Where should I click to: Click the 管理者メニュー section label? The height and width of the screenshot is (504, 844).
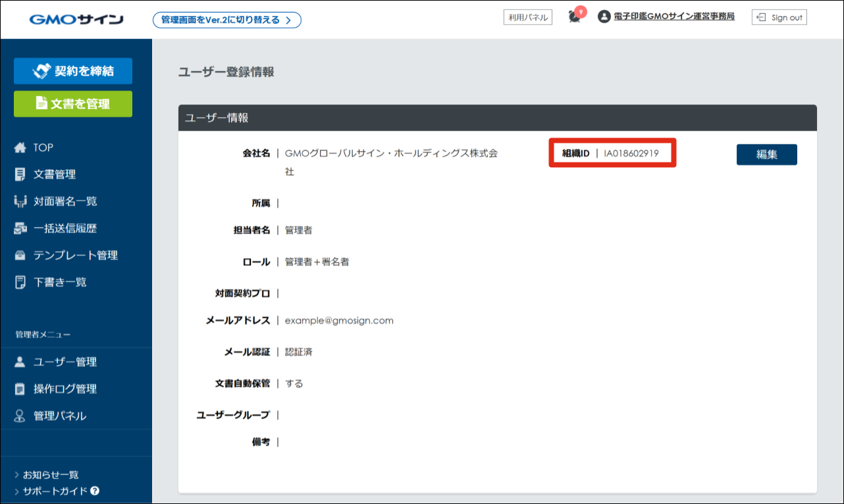point(43,334)
